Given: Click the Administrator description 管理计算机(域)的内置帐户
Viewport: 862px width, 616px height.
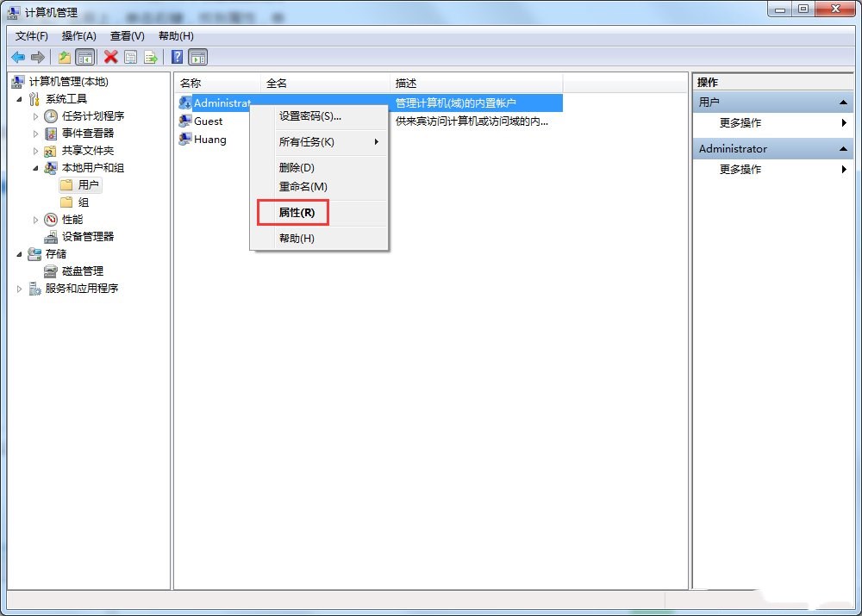Looking at the screenshot, I should pos(456,103).
